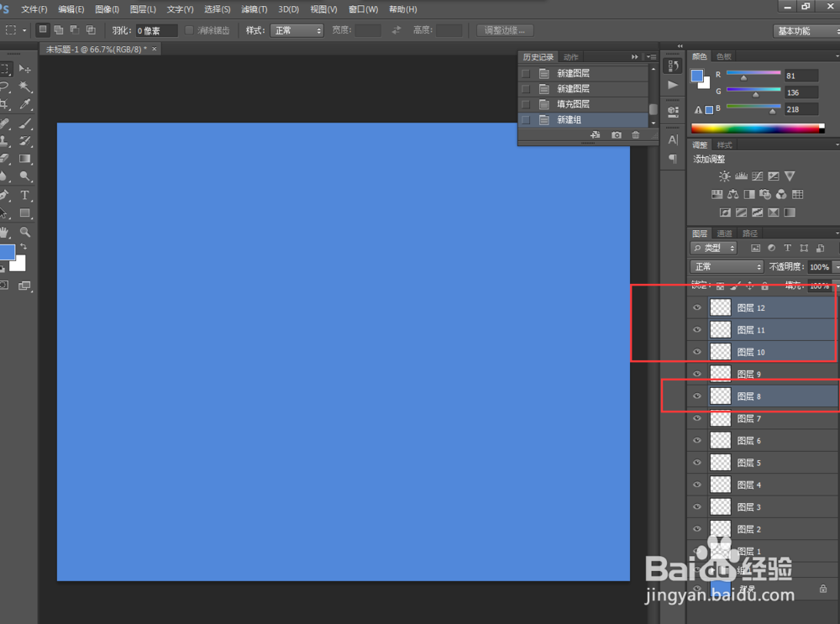Toggle visibility of 图层 3
This screenshot has height=624, width=840.
click(x=697, y=506)
